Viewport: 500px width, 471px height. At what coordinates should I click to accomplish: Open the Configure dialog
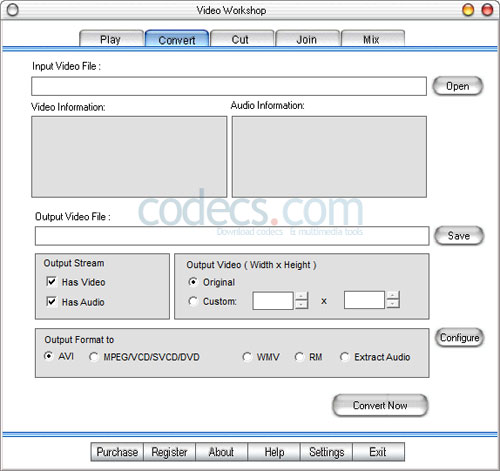click(459, 338)
